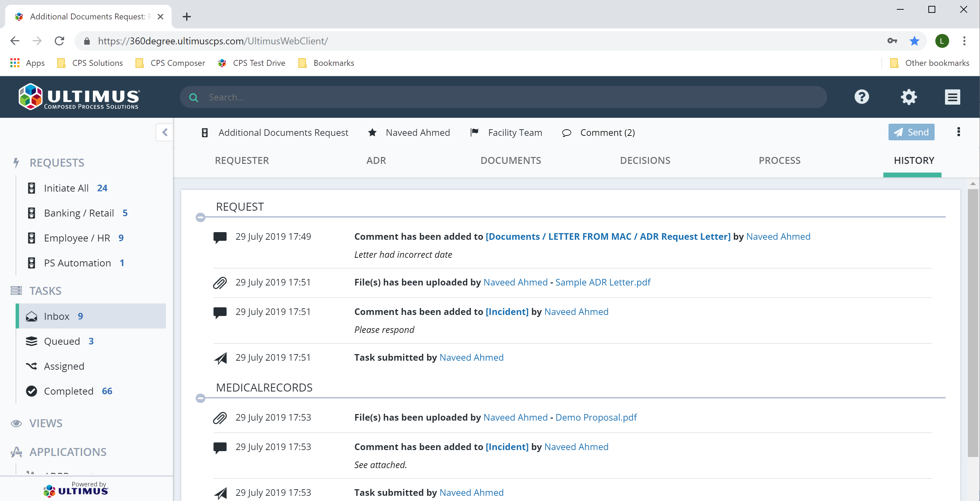The image size is (980, 501).
Task: Click the comment bubble icon beside Comment (2)
Action: point(567,133)
